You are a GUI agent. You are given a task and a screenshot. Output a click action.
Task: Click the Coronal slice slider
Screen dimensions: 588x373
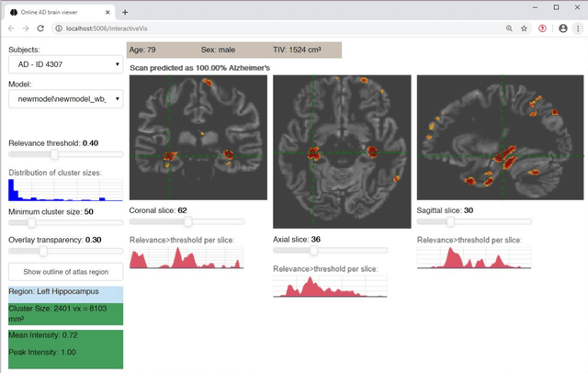tap(187, 221)
